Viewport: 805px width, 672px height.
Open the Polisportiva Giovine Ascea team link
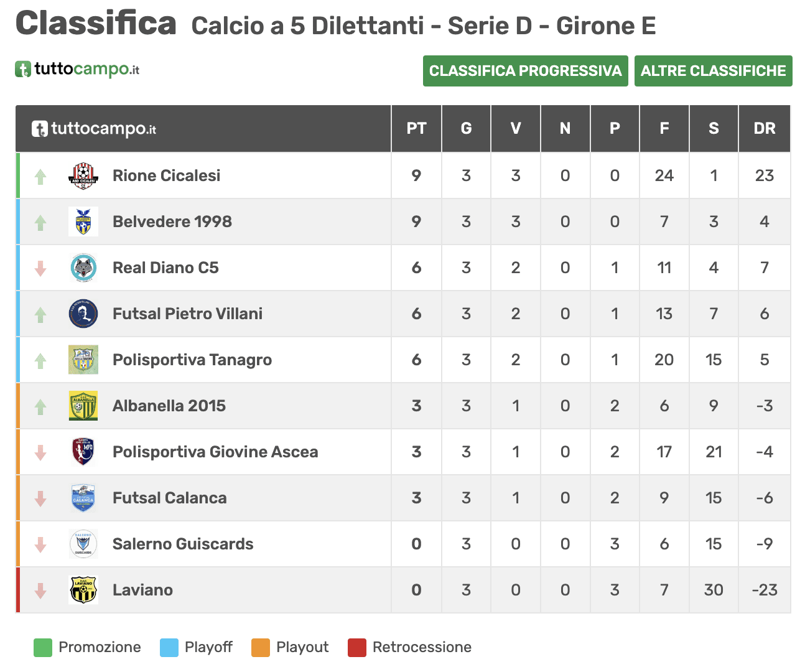[215, 452]
